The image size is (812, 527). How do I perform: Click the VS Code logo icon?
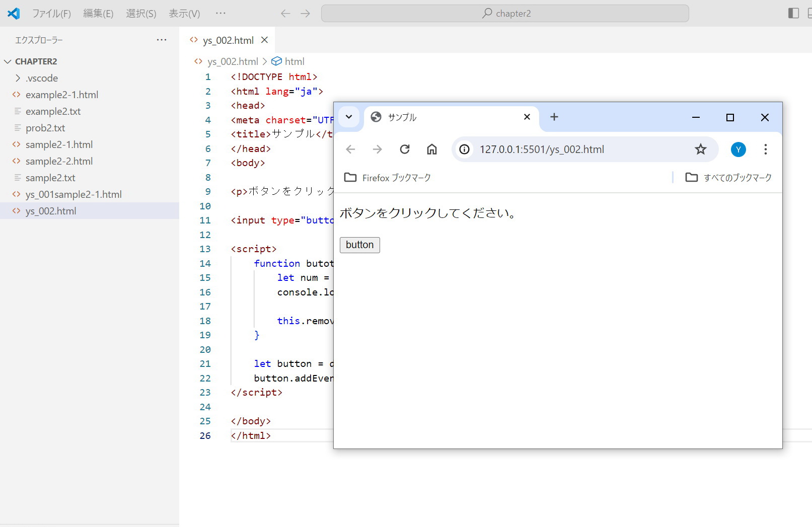pos(14,14)
